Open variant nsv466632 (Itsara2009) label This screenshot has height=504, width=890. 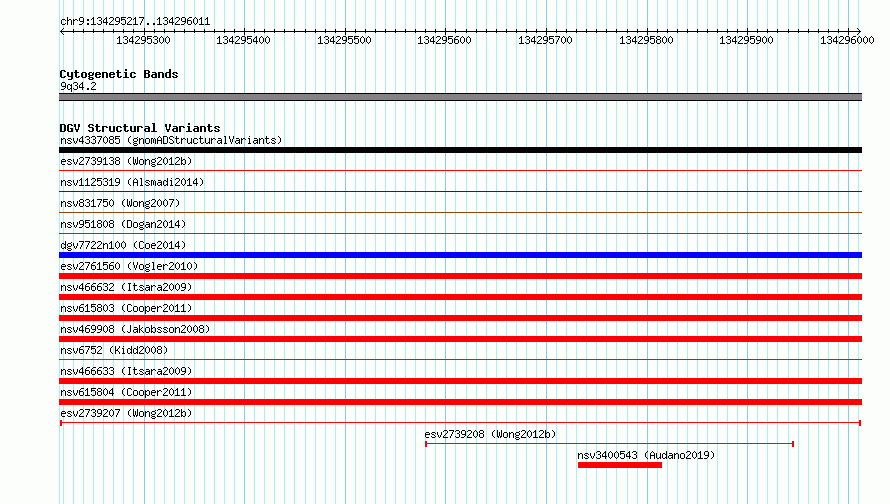point(126,287)
